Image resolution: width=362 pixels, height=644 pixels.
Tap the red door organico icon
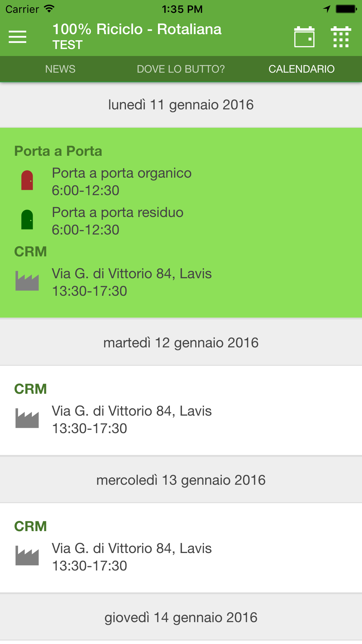tap(27, 180)
